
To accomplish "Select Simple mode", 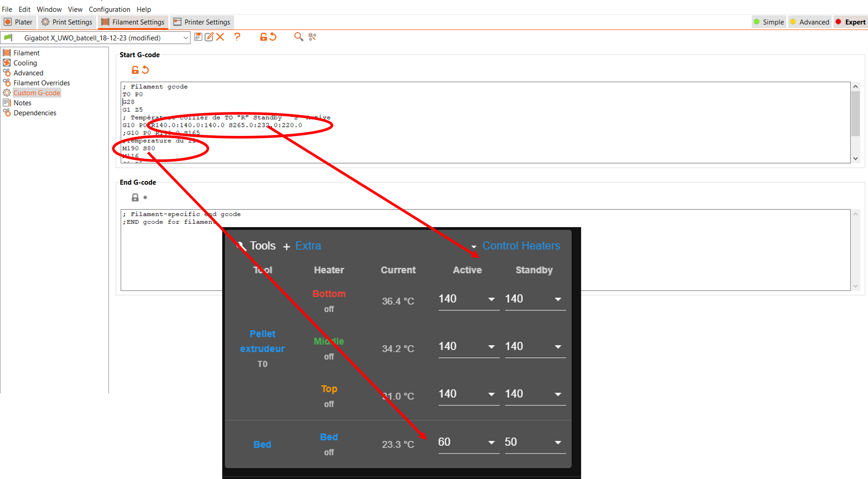I will pyautogui.click(x=769, y=22).
